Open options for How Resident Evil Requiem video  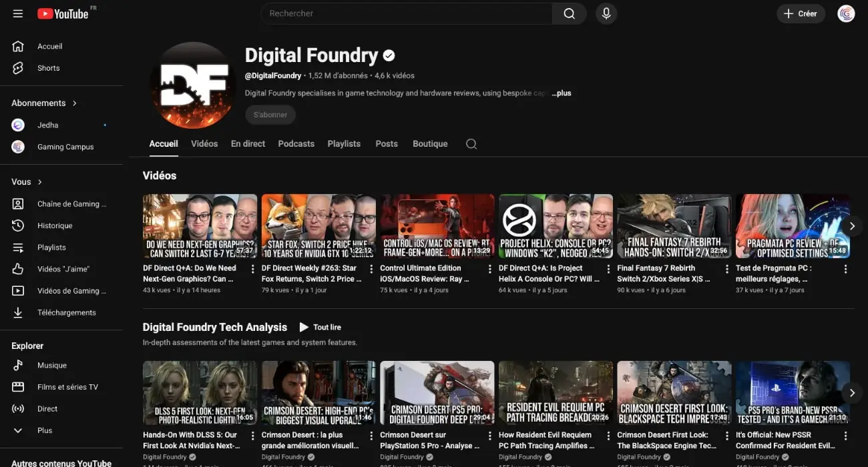click(608, 436)
